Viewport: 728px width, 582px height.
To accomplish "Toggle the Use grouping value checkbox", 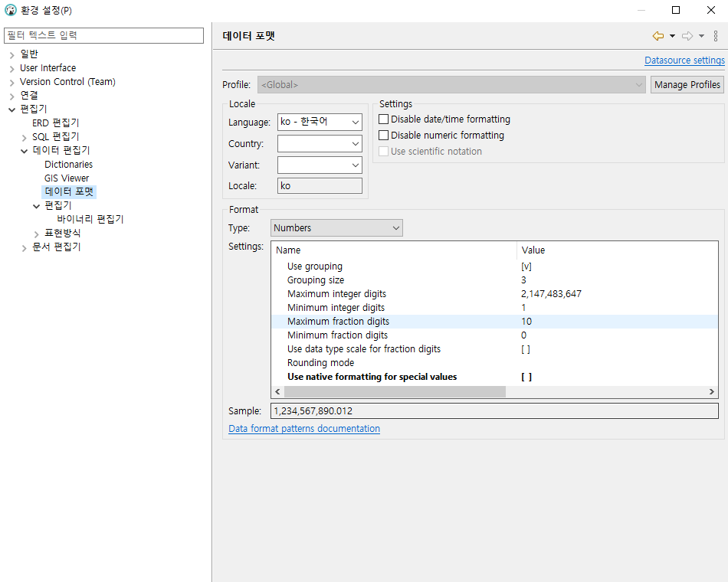I will [x=526, y=266].
